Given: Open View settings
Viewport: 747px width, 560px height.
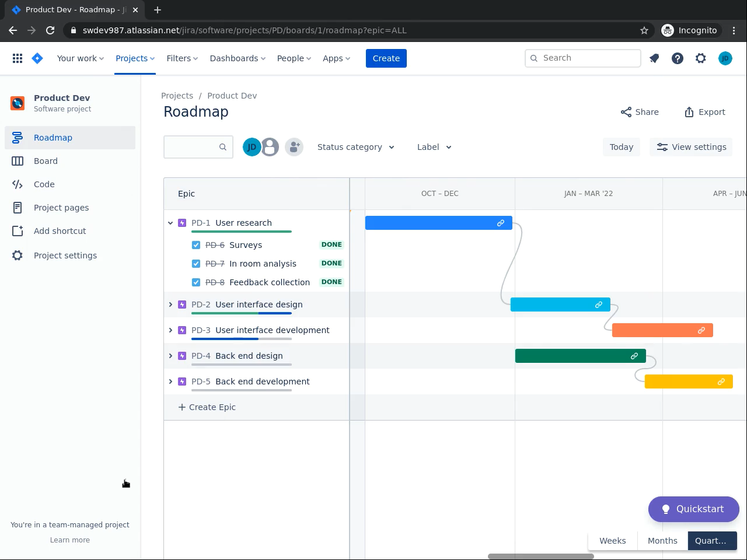Looking at the screenshot, I should pos(691,147).
